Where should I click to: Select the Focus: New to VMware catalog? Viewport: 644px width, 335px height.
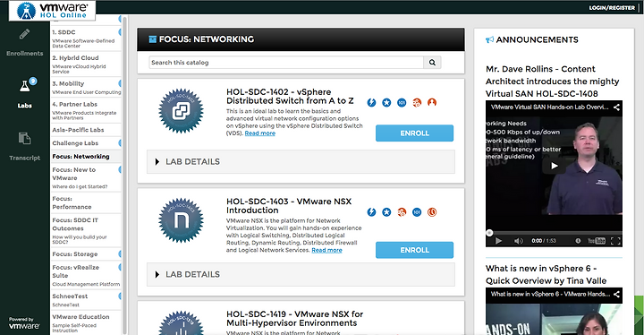pos(86,177)
